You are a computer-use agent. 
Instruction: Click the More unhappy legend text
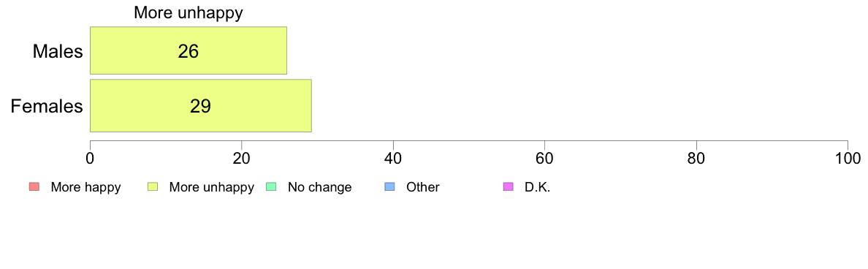(211, 187)
